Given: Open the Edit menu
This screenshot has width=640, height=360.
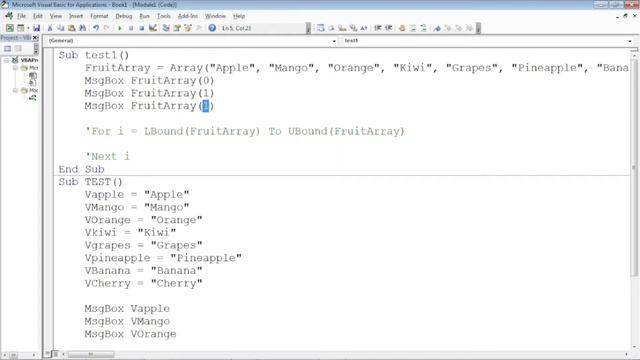Looking at the screenshot, I should pos(38,16).
